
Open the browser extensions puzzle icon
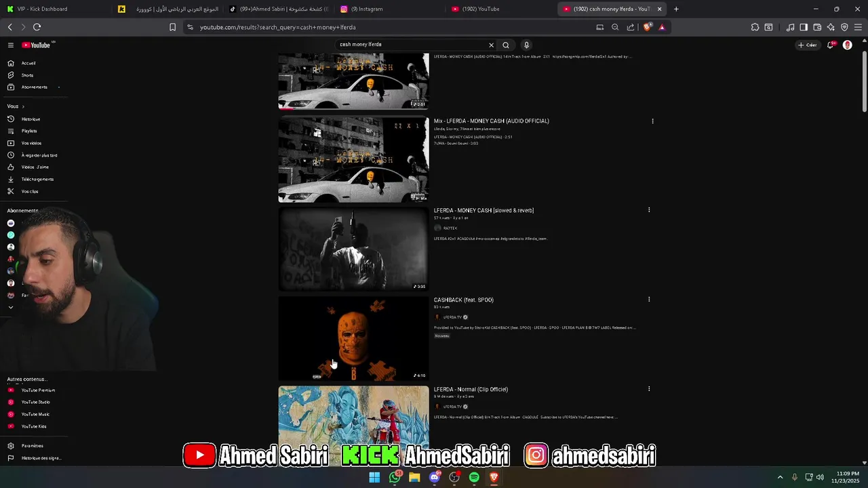pyautogui.click(x=755, y=27)
